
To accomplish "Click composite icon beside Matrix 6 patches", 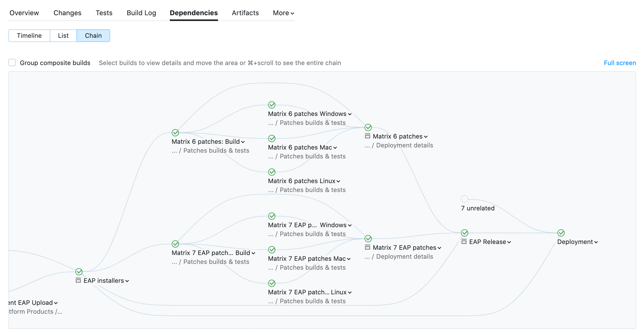I will (x=368, y=136).
